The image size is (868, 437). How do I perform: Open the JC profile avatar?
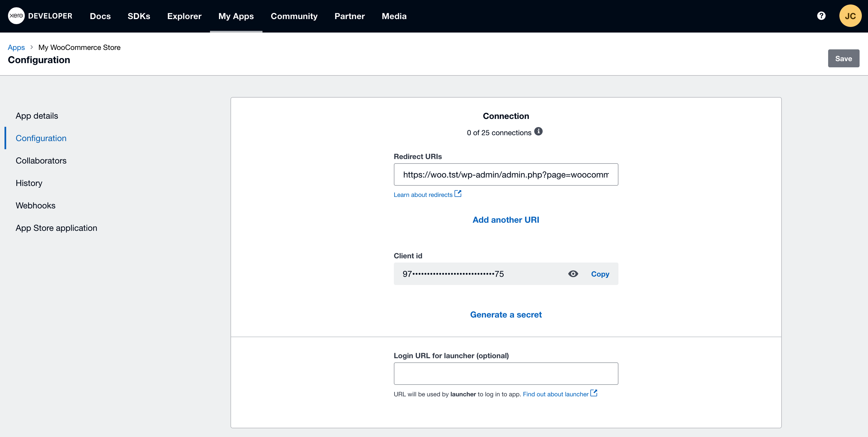(851, 15)
